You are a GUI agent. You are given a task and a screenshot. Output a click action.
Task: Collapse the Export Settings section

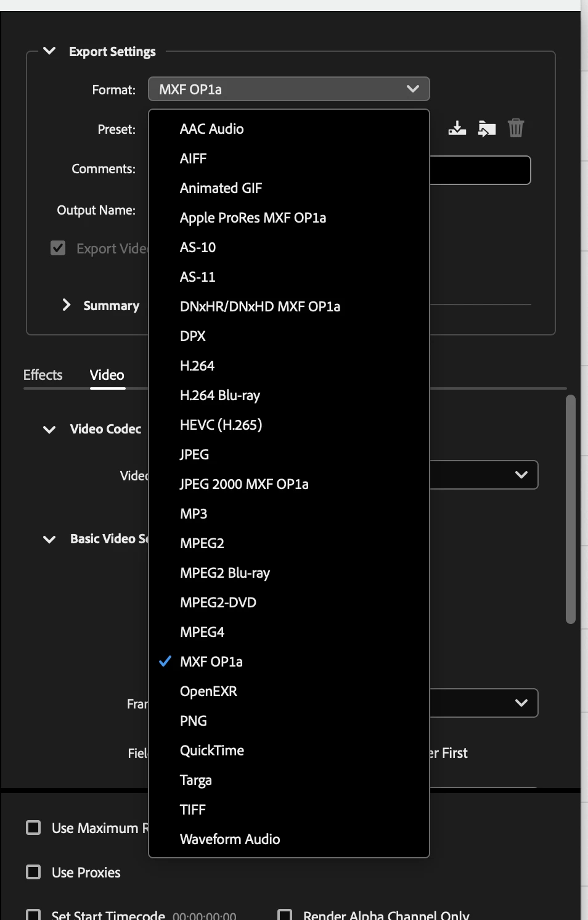[x=49, y=51]
